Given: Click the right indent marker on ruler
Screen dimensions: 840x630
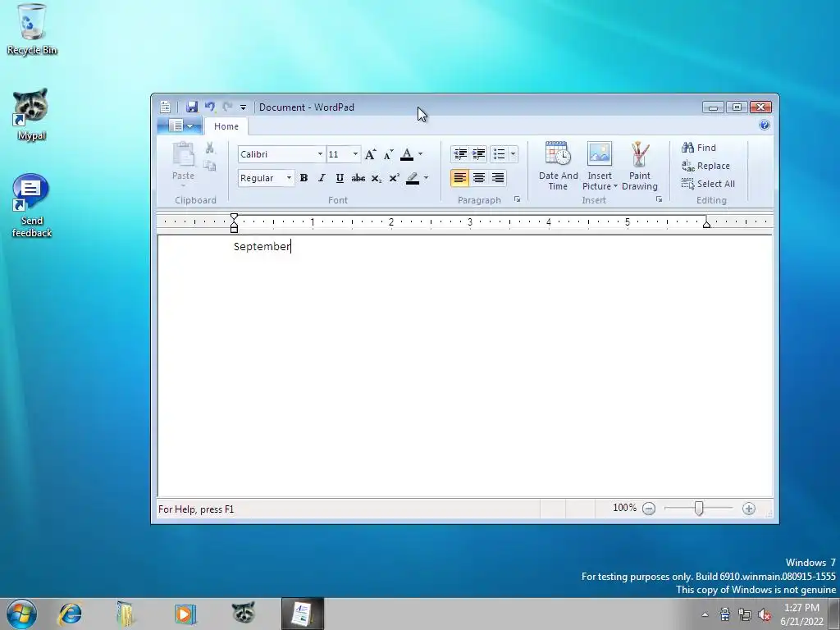Looking at the screenshot, I should (706, 224).
